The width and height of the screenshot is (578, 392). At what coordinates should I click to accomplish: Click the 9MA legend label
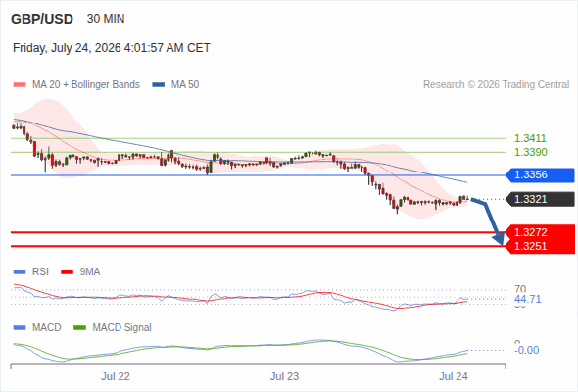90,271
